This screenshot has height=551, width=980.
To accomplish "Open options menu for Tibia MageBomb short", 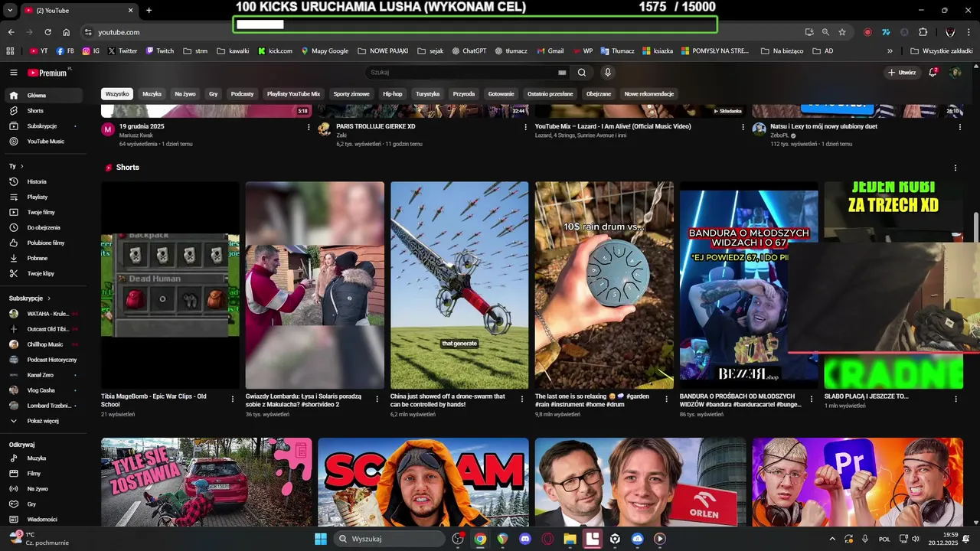I will (x=233, y=399).
